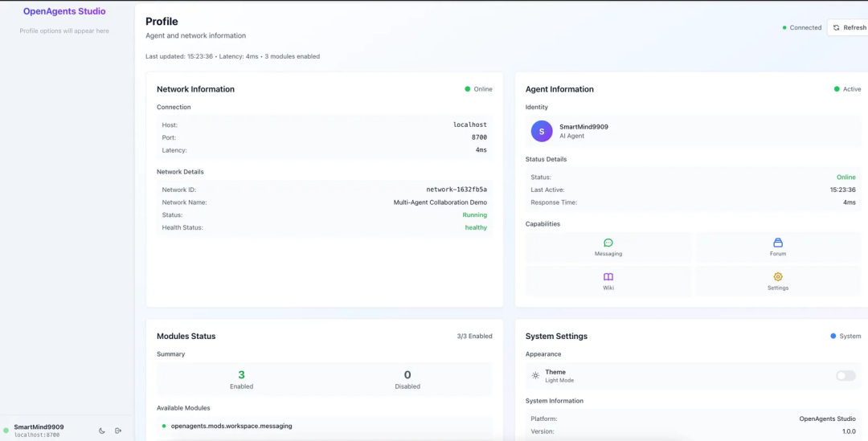Click the Active status badge in Agent Information
The width and height of the screenshot is (868, 441).
847,89
